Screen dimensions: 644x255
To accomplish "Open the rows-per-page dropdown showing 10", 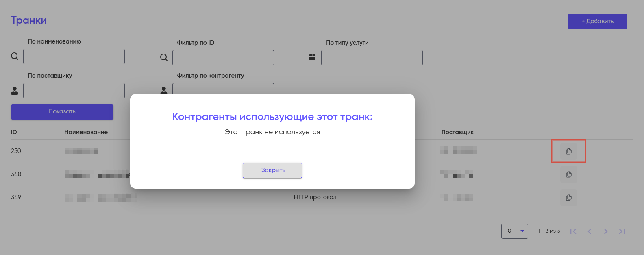I will [x=514, y=231].
